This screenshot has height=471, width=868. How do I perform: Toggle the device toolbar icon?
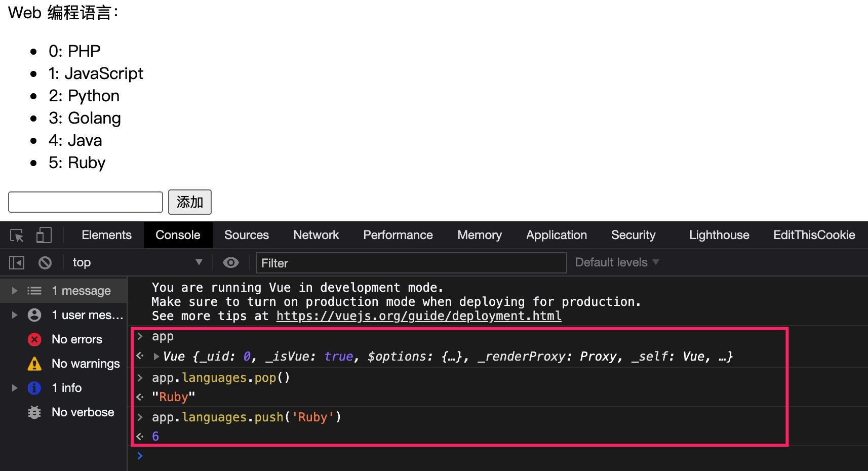44,235
